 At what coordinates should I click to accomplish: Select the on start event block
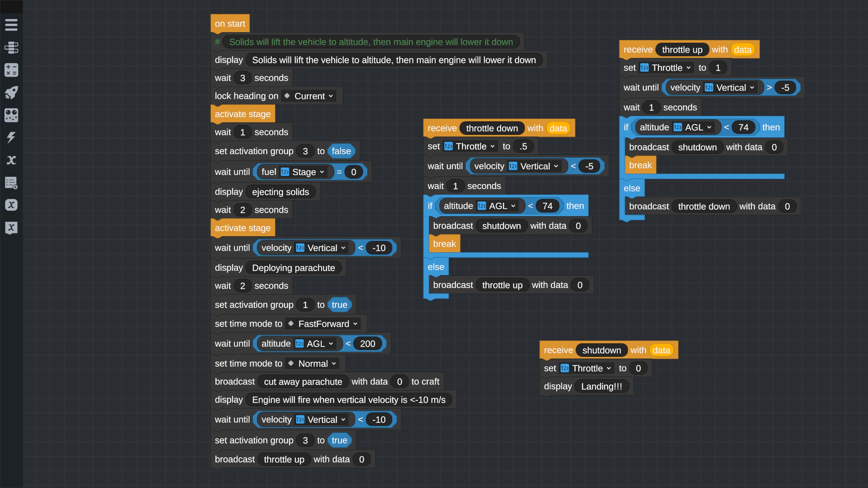pyautogui.click(x=230, y=24)
